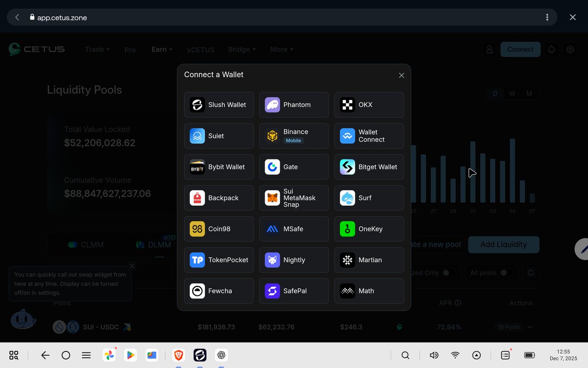
Task: Choose Math wallet
Action: (x=369, y=291)
